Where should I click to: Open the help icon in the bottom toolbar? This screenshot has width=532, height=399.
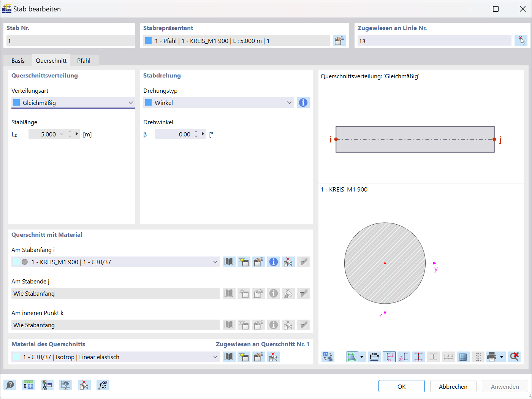(10, 385)
